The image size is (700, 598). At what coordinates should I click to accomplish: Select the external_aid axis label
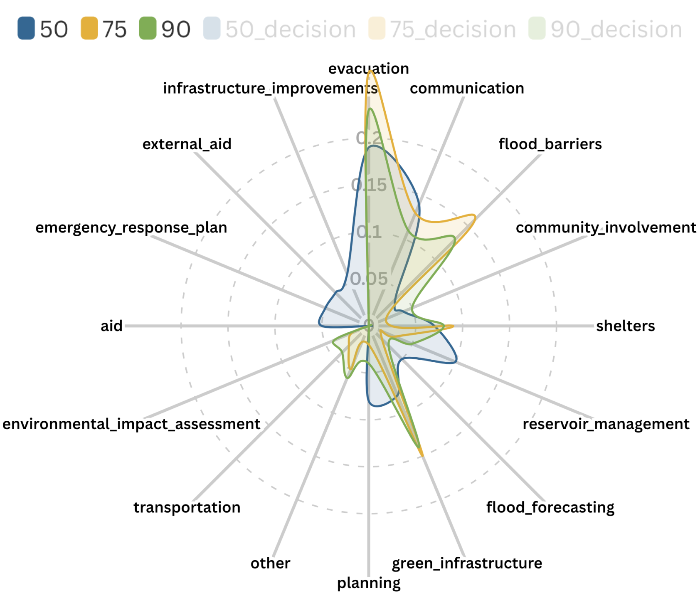click(x=187, y=144)
